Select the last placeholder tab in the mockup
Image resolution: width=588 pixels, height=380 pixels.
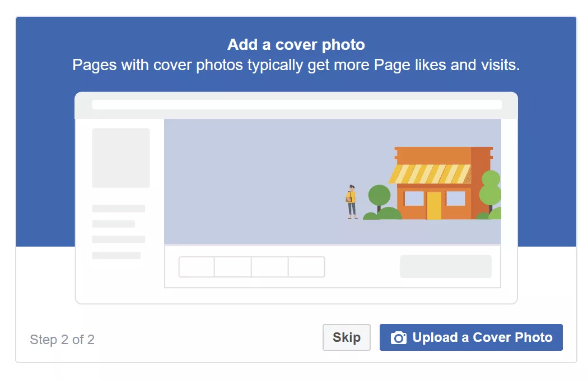point(306,267)
